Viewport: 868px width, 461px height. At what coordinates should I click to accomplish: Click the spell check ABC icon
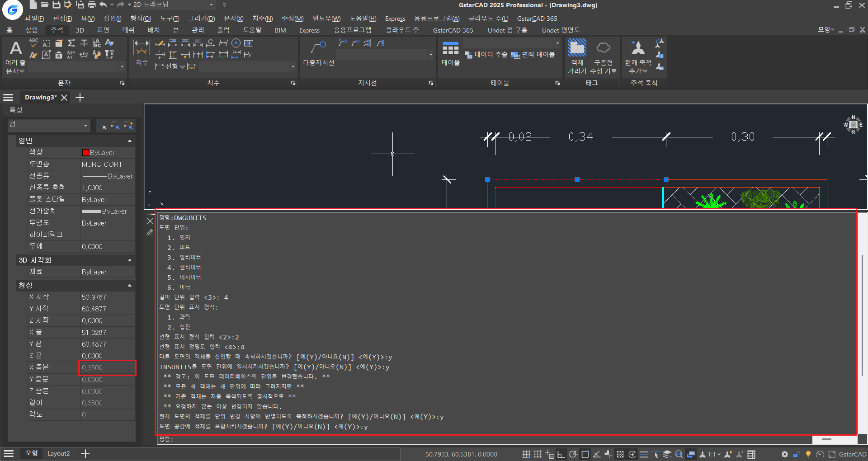pos(33,43)
